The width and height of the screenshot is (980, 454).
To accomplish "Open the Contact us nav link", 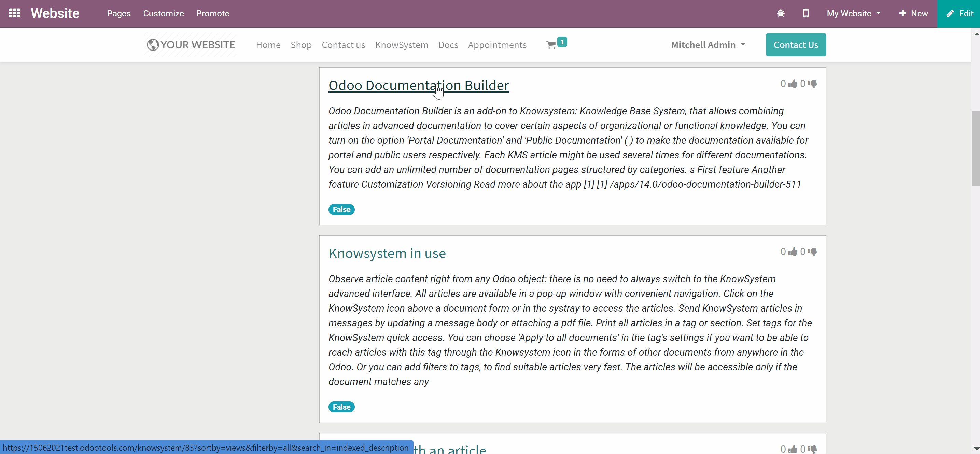I will pos(343,45).
